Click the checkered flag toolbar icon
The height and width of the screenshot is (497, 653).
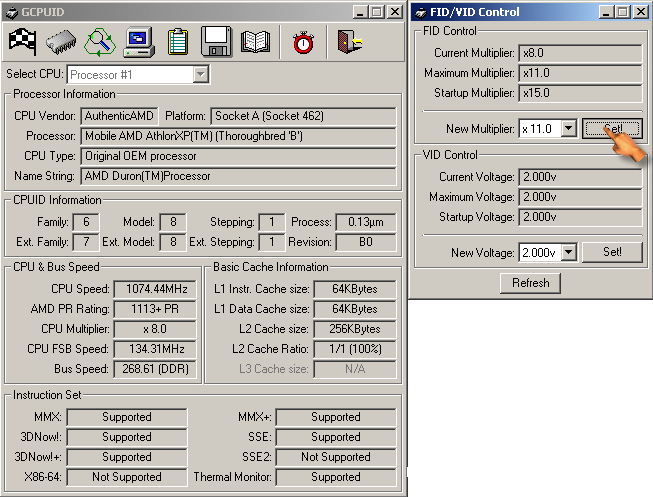23,42
